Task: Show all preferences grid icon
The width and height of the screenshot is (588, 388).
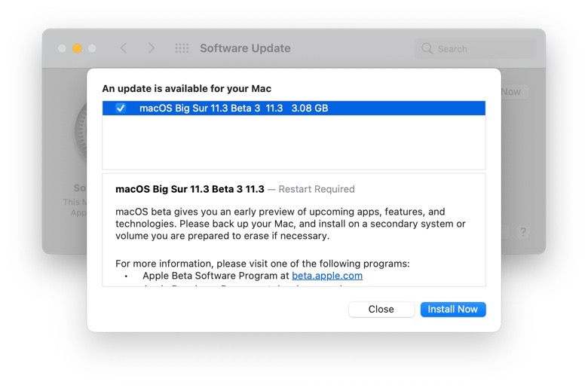Action: (x=182, y=48)
